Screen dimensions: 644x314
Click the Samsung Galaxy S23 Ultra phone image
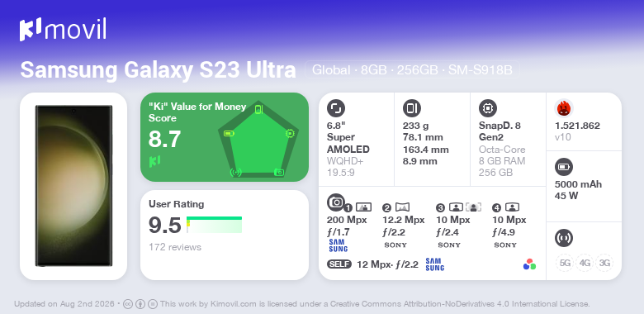click(x=73, y=186)
